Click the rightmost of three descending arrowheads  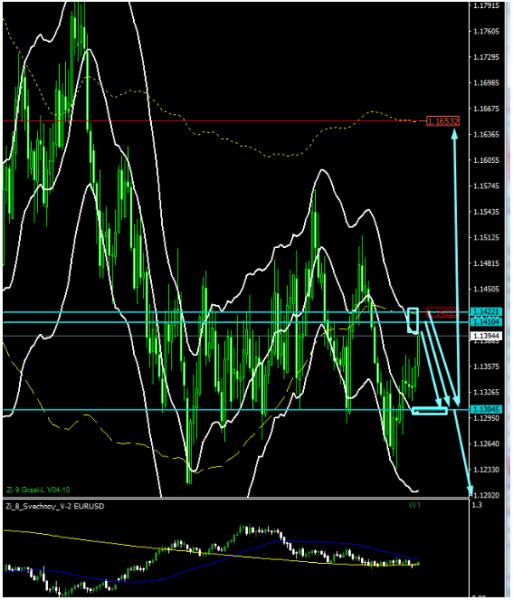coord(456,401)
